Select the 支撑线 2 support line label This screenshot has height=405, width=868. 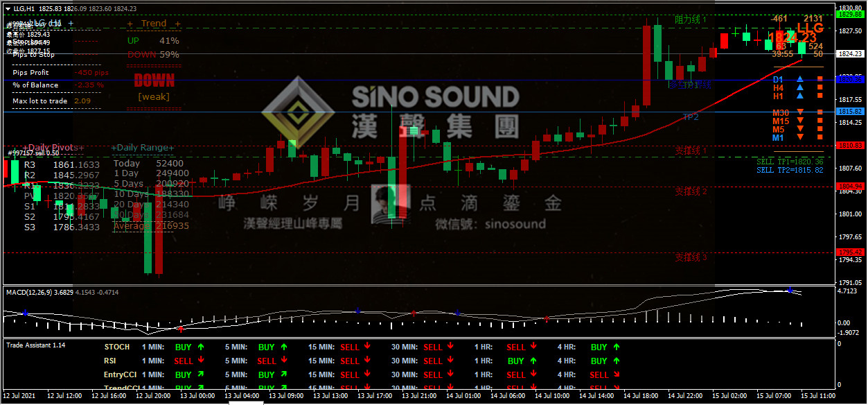[691, 191]
